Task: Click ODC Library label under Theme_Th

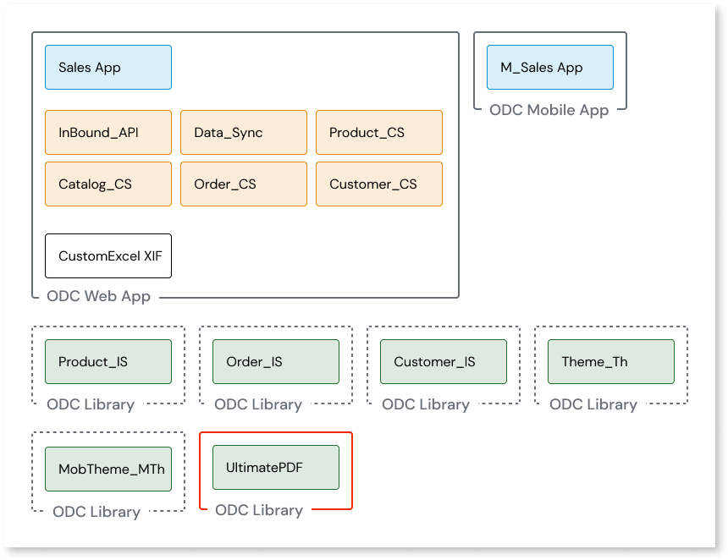Action: click(593, 404)
